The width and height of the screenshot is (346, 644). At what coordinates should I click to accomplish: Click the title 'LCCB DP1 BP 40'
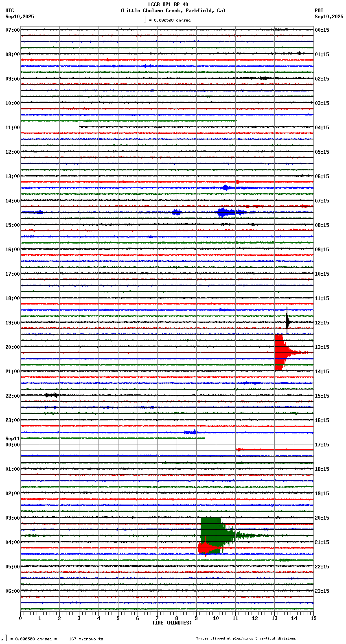[x=168, y=4]
